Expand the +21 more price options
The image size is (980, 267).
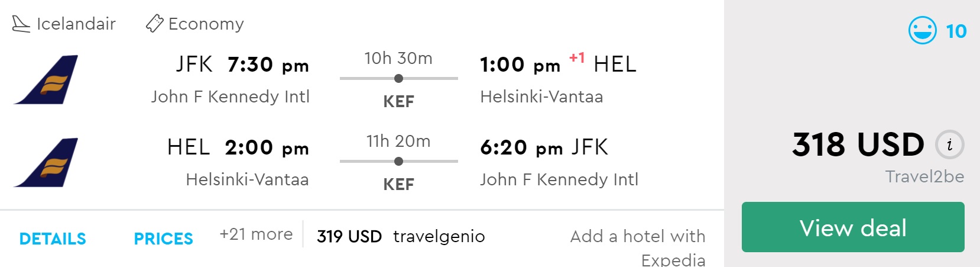coord(256,234)
